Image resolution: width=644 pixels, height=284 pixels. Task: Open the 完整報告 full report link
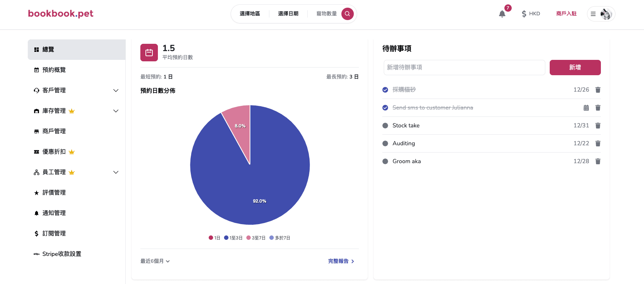tap(341, 261)
